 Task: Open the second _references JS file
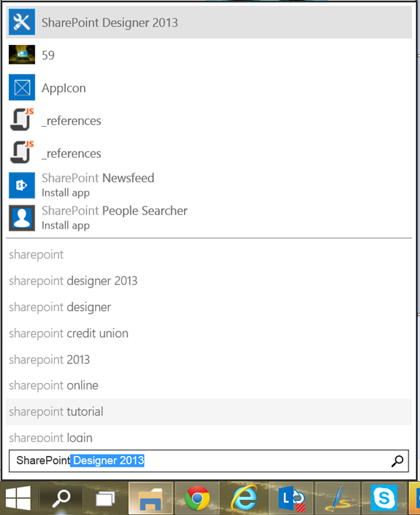[x=21, y=152]
